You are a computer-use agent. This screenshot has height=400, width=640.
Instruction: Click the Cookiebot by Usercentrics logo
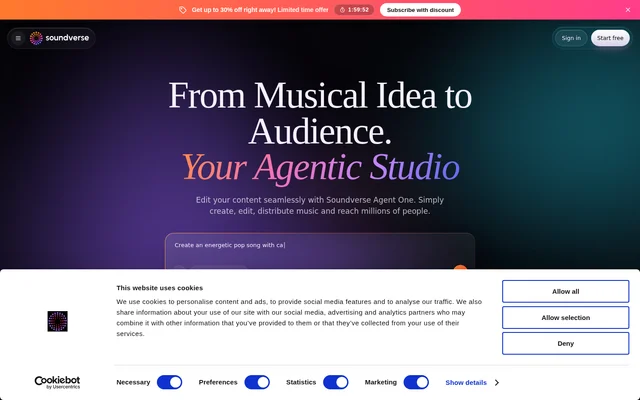(x=57, y=382)
